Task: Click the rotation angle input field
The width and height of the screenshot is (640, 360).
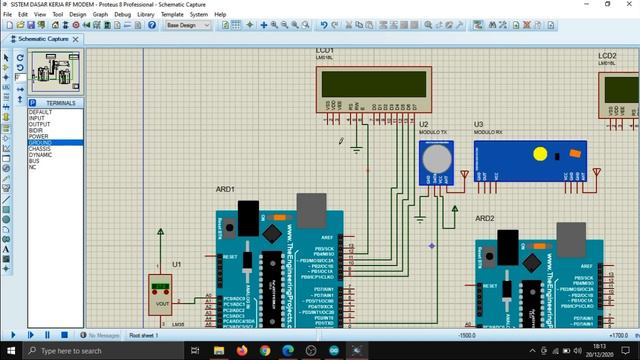Action: 20,78
